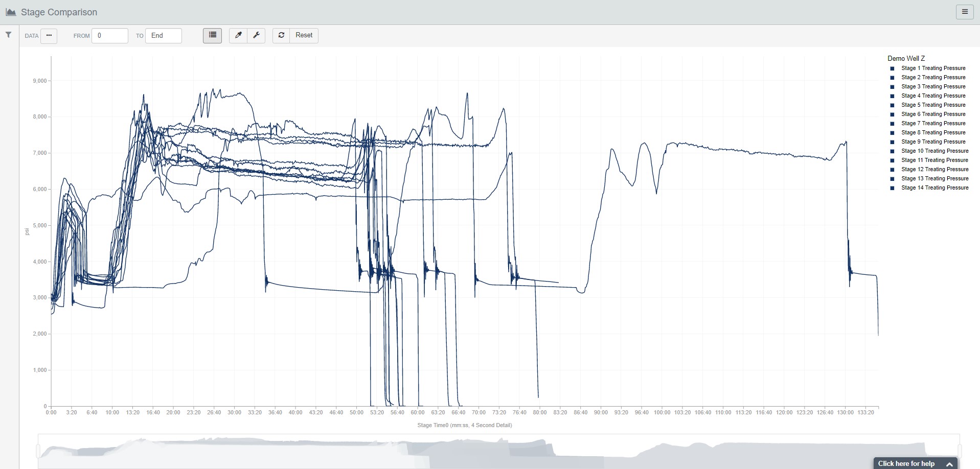Click the filter funnel icon

pos(9,35)
